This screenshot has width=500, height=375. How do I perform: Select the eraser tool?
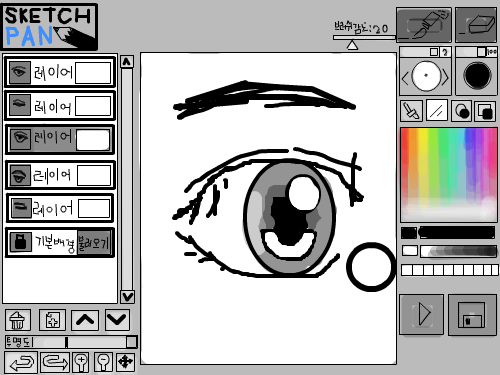[476, 25]
